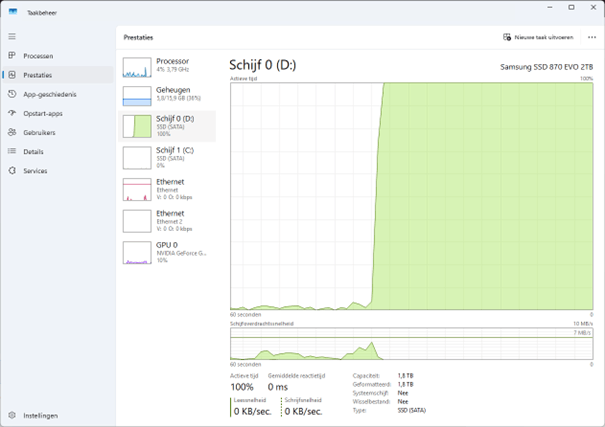This screenshot has height=427, width=605.
Task: Select Schijf 1 (C:) graph thumbnail
Action: pyautogui.click(x=137, y=158)
